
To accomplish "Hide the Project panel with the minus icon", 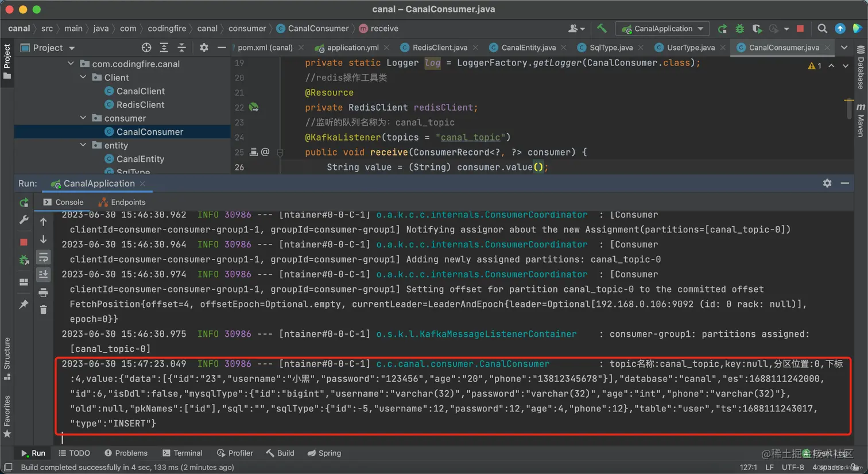I will pyautogui.click(x=222, y=48).
